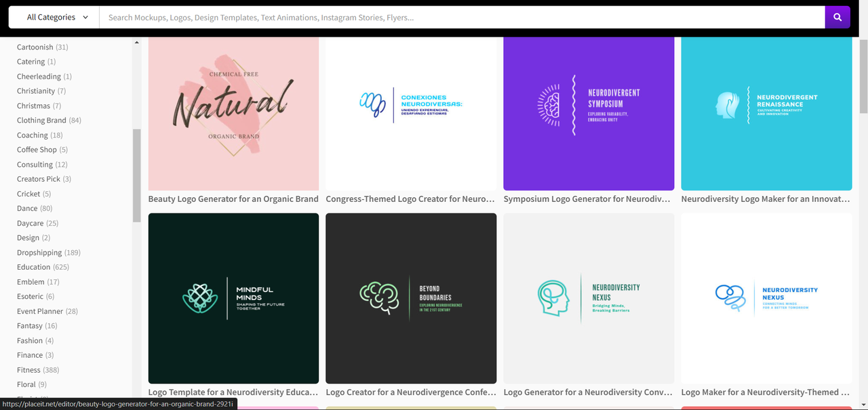Open the Neurodivergent Symposium purple logo thumbnail
The width and height of the screenshot is (868, 410).
click(x=589, y=113)
